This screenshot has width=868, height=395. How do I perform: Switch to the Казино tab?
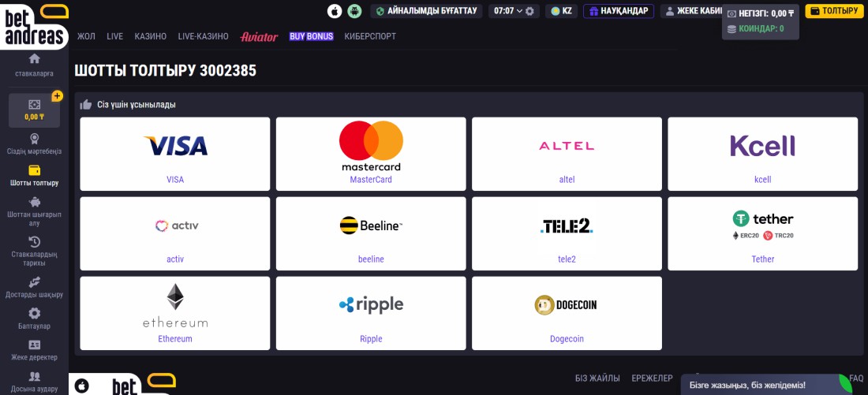tap(151, 36)
